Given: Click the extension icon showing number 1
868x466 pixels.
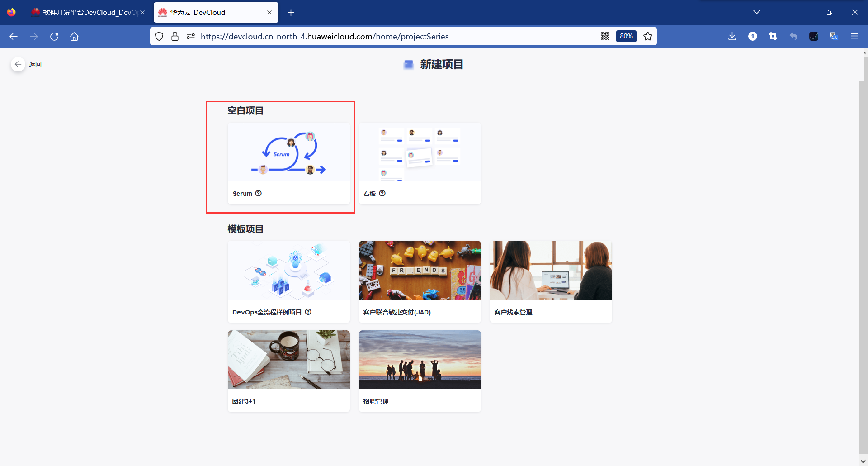Looking at the screenshot, I should pos(753,37).
